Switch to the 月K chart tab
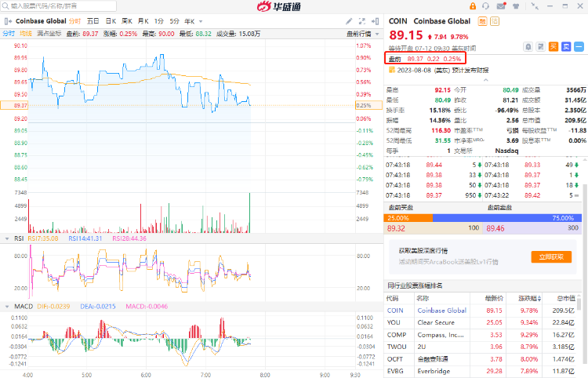Image resolution: width=588 pixels, height=378 pixels. click(x=143, y=21)
